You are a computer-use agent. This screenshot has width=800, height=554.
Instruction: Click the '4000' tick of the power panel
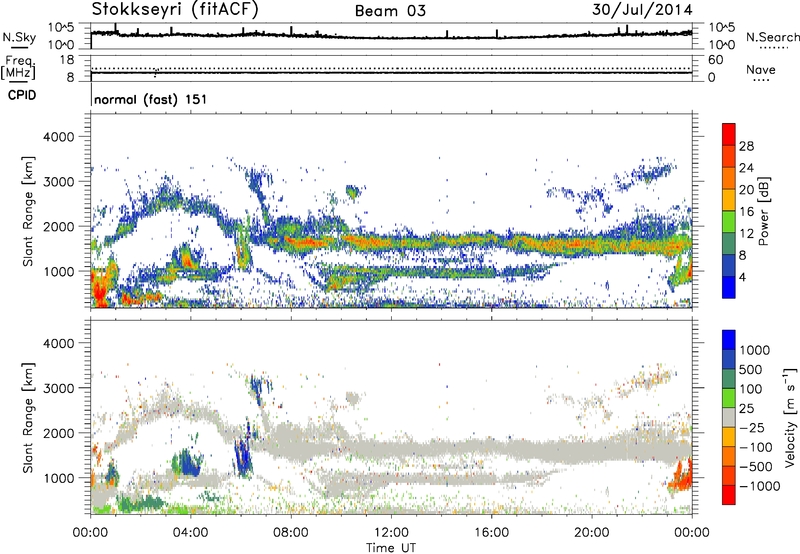pyautogui.click(x=58, y=137)
